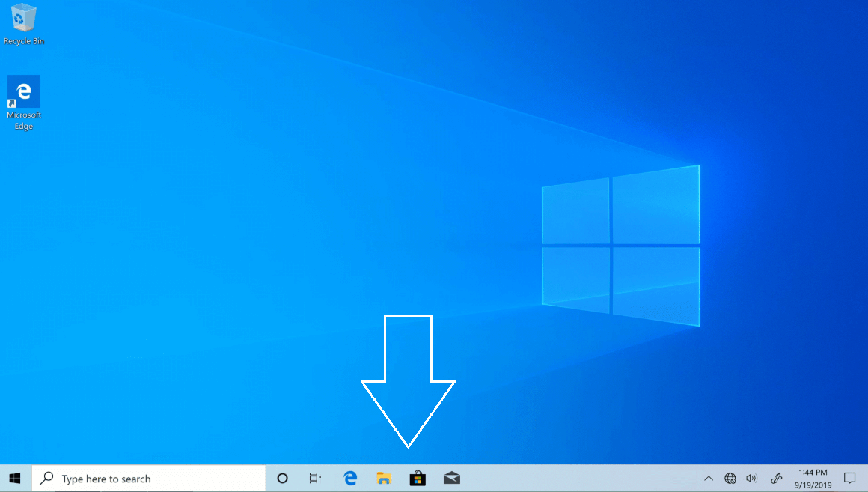Open the Recycle Bin desktop icon
The height and width of the screenshot is (492, 868).
(23, 24)
